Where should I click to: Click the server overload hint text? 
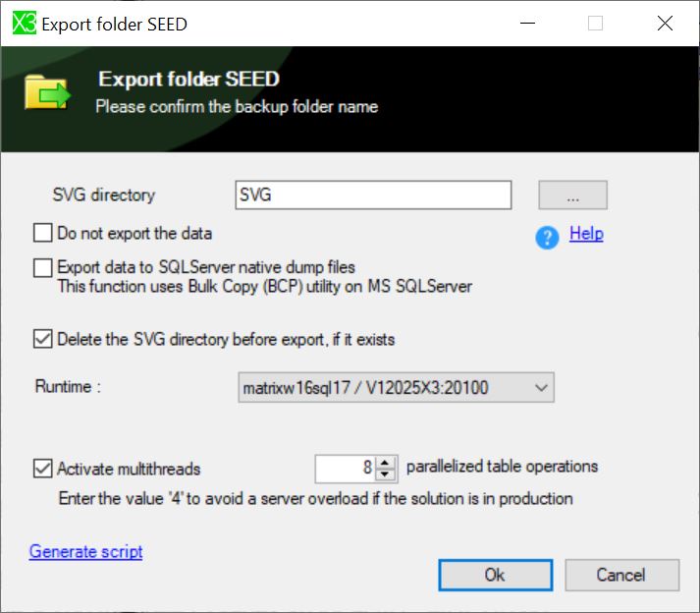point(315,499)
